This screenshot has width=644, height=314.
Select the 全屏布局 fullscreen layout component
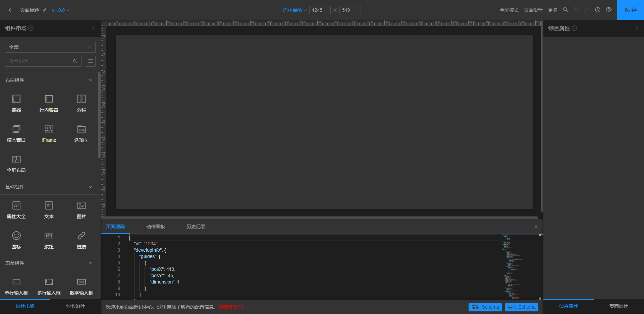(16, 164)
